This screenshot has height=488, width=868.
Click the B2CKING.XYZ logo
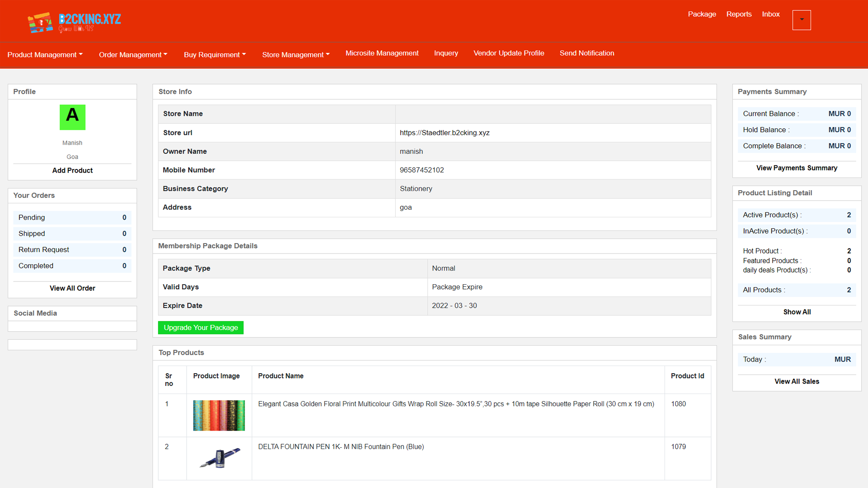coord(74,21)
